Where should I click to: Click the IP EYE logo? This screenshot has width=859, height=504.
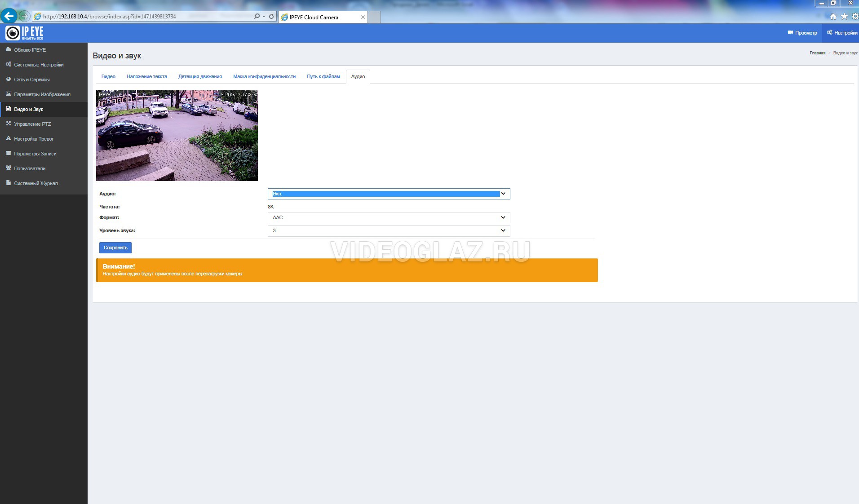[25, 33]
